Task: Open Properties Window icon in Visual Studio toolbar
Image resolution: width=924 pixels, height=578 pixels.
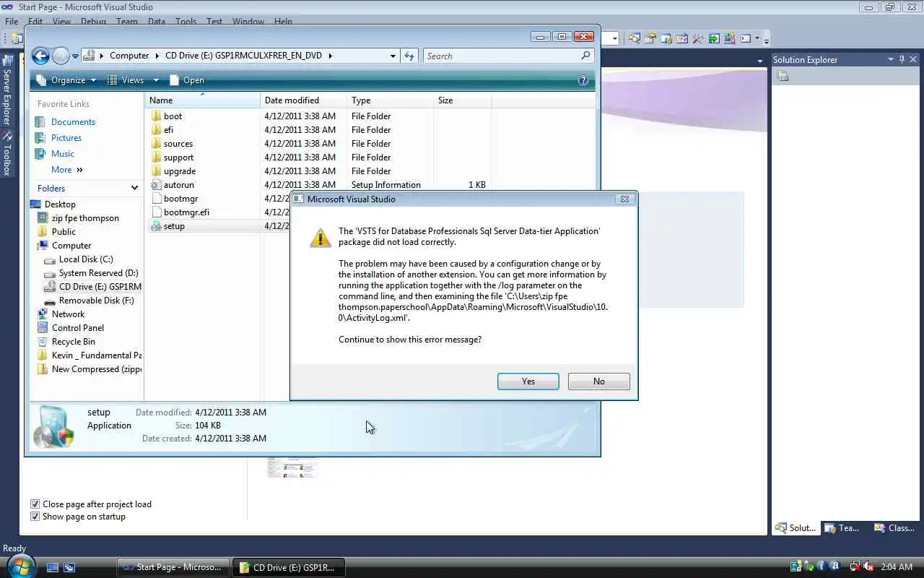Action: (x=651, y=38)
